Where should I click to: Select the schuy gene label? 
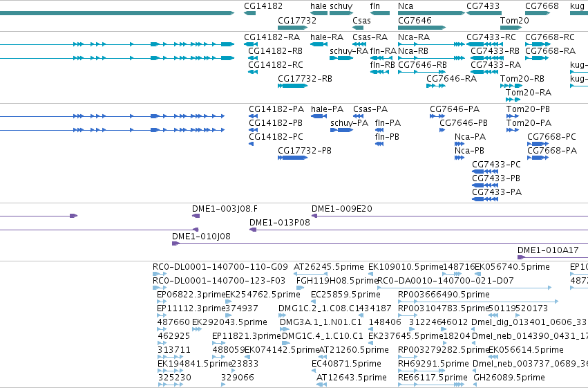click(341, 6)
